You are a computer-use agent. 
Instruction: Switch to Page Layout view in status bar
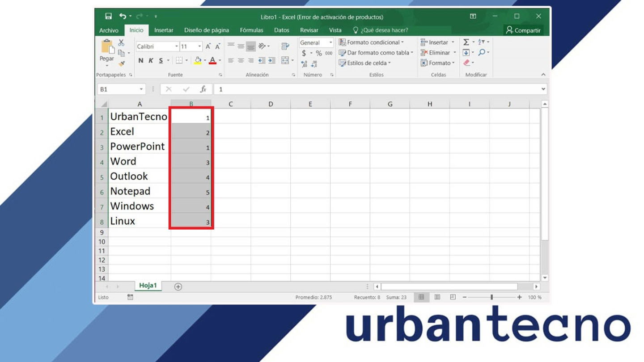(x=437, y=297)
